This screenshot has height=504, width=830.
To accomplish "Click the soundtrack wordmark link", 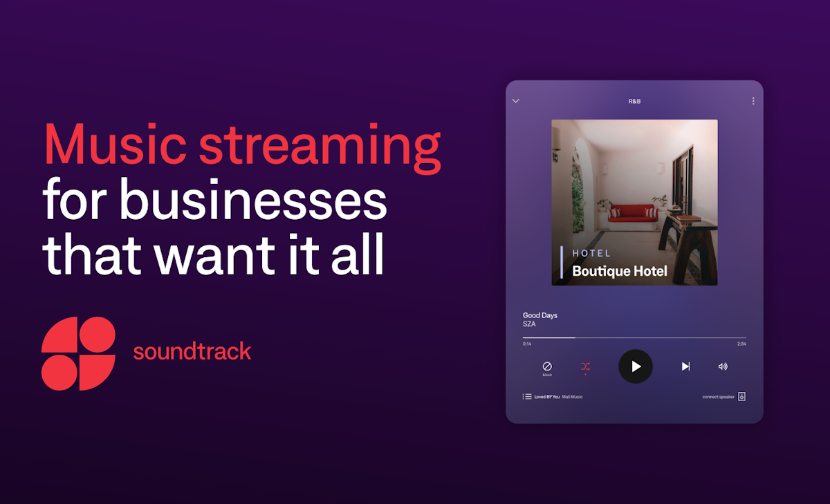I will point(192,352).
